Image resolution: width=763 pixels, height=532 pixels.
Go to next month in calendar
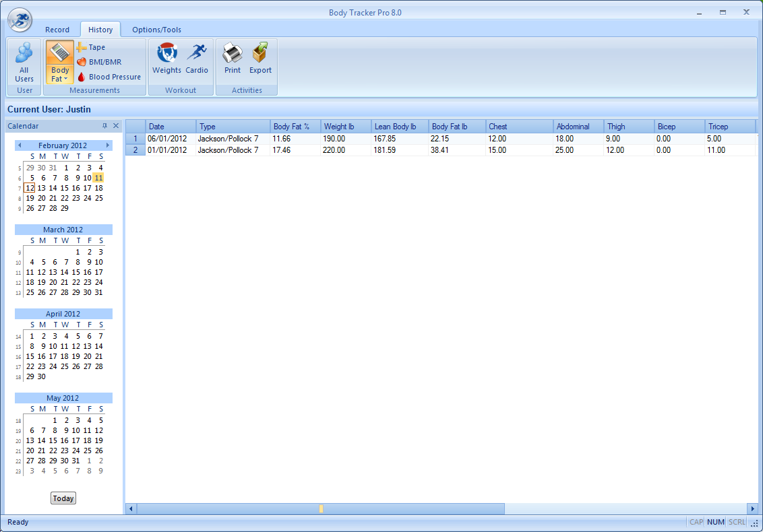pos(108,145)
